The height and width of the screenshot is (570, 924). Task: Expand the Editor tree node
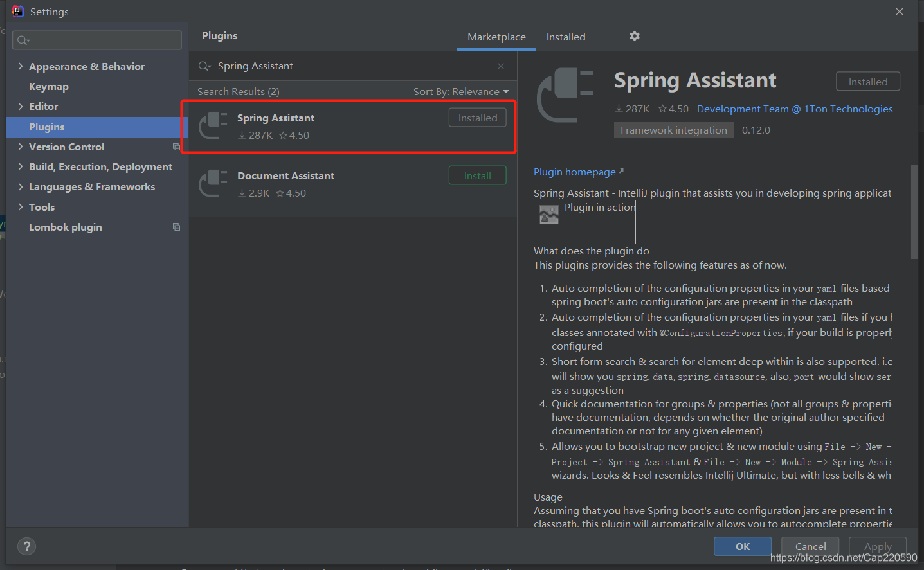click(21, 106)
